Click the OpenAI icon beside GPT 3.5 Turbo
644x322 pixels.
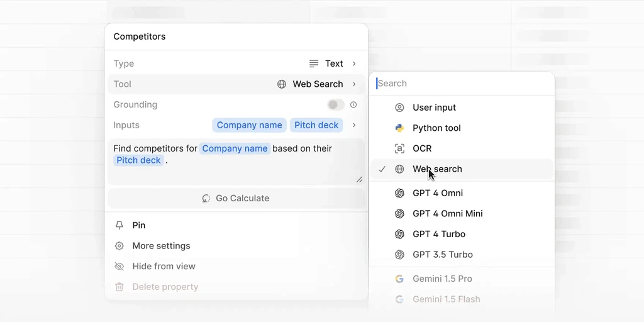399,255
